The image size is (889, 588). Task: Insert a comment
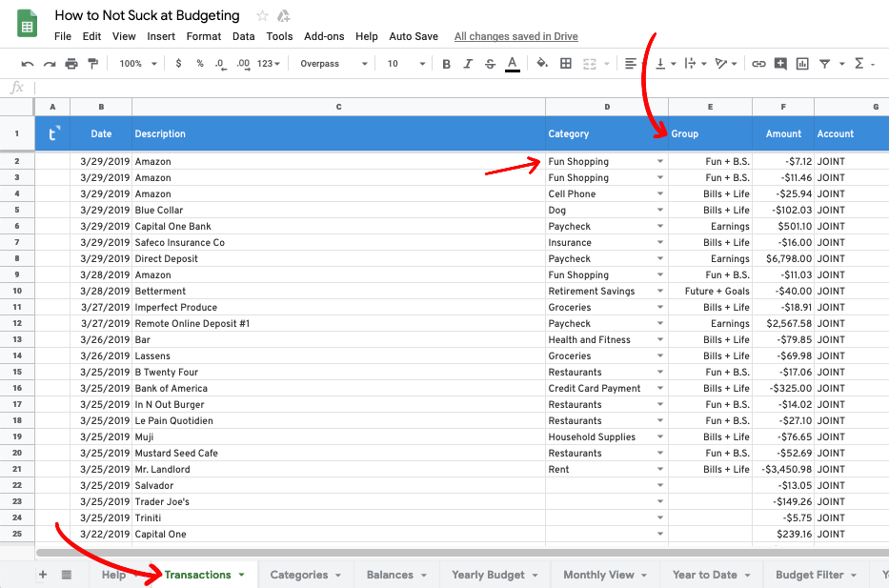(x=780, y=64)
